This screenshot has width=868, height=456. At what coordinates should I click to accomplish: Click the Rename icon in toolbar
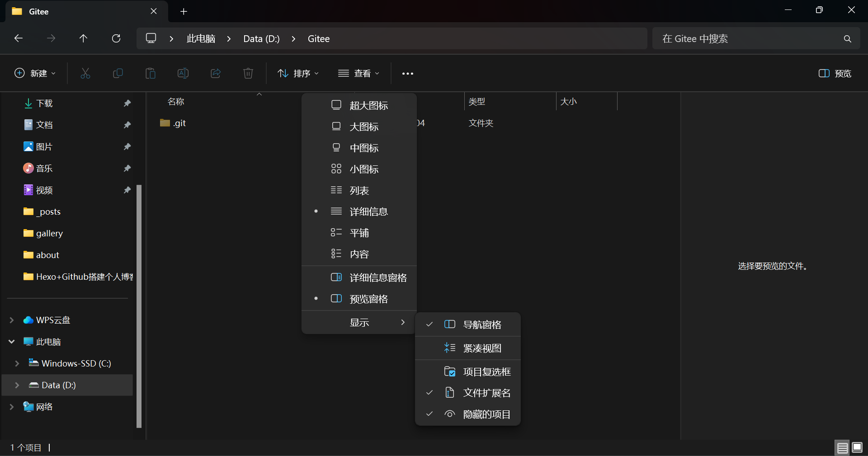coord(183,73)
